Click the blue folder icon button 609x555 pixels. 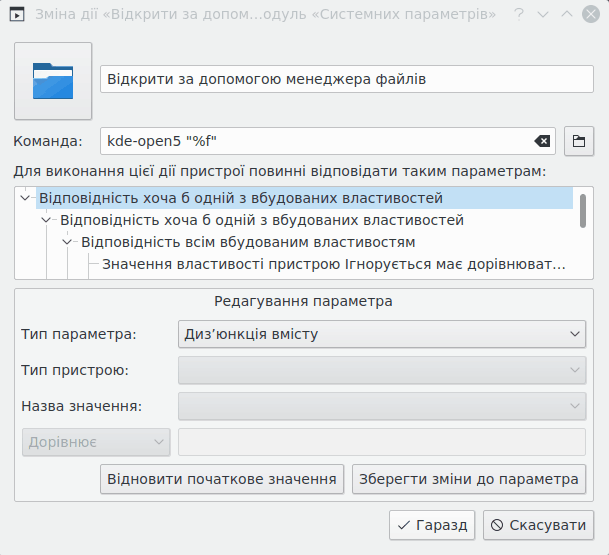53,81
